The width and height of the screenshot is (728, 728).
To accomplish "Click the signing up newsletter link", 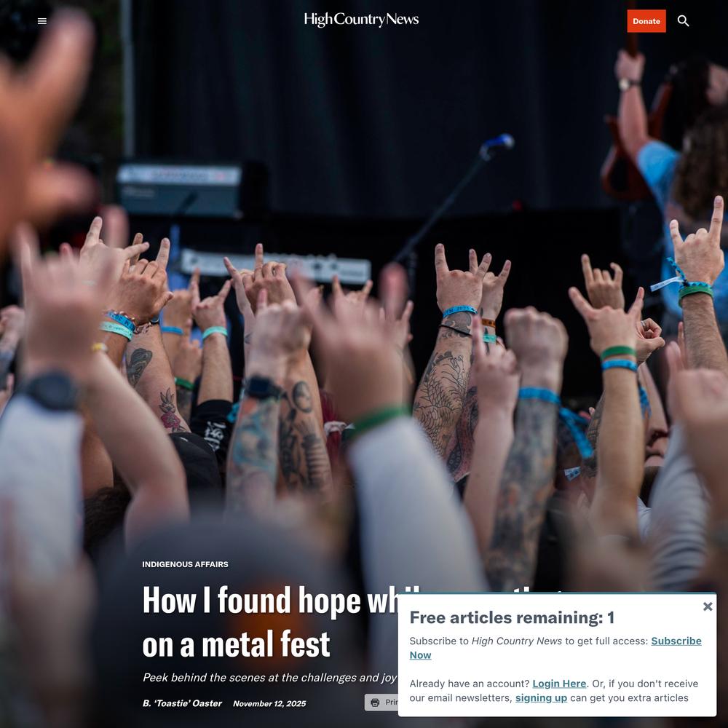I will (x=541, y=698).
